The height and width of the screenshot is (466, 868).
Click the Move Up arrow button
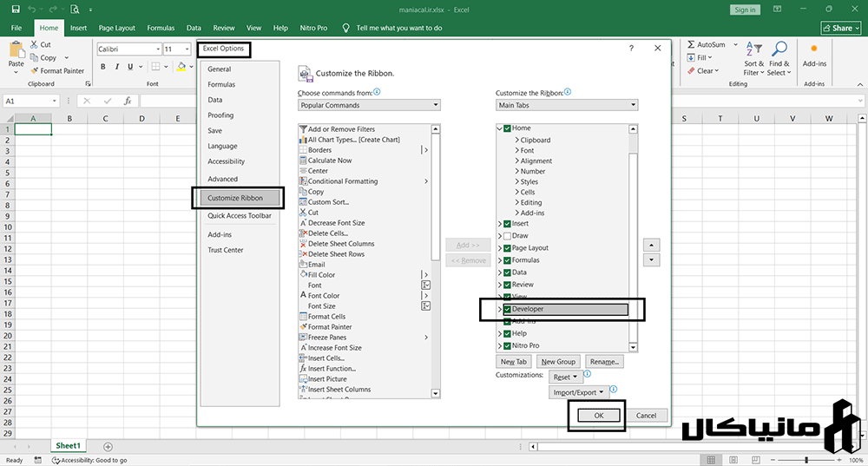[652, 245]
